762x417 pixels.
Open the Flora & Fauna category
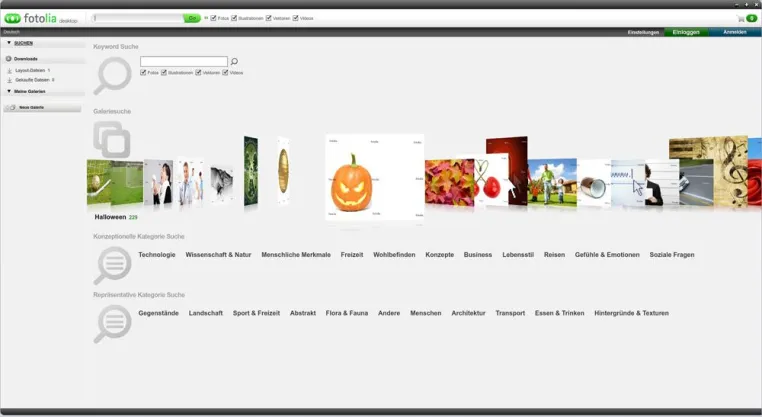coord(346,313)
